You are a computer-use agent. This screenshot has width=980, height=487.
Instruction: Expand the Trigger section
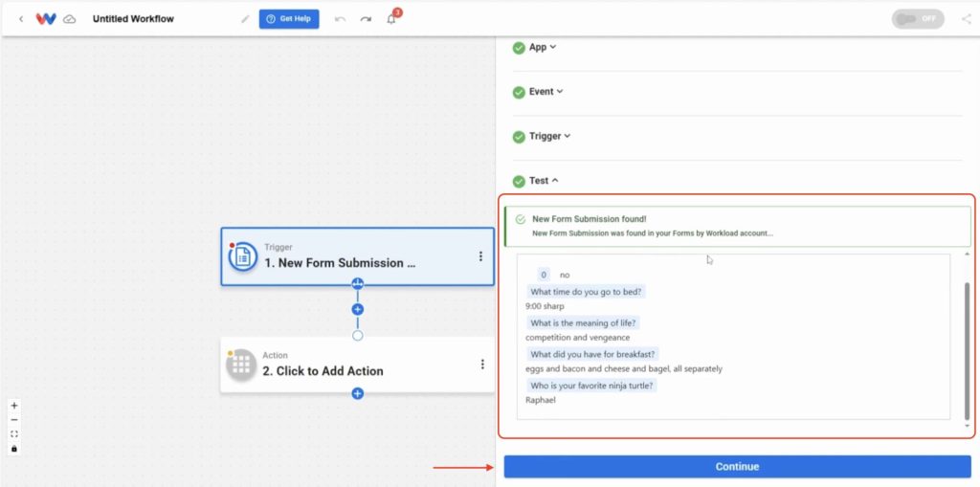point(550,136)
